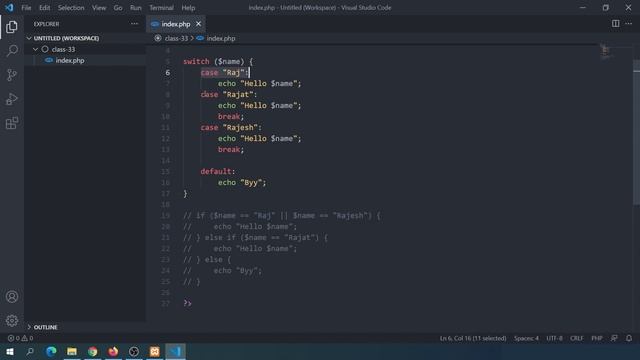Launch Microsoft Edge from taskbar

point(51,351)
